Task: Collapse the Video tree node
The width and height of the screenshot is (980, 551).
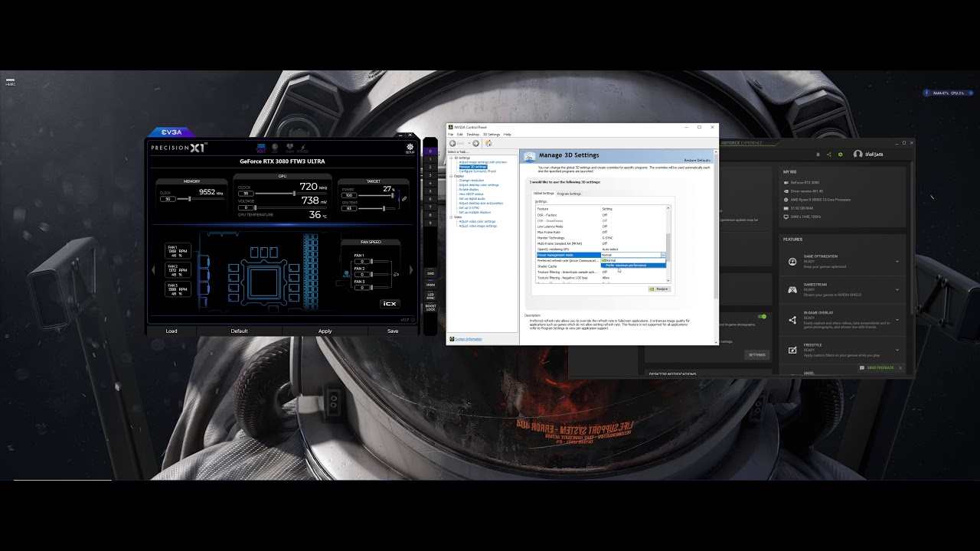Action: 451,217
